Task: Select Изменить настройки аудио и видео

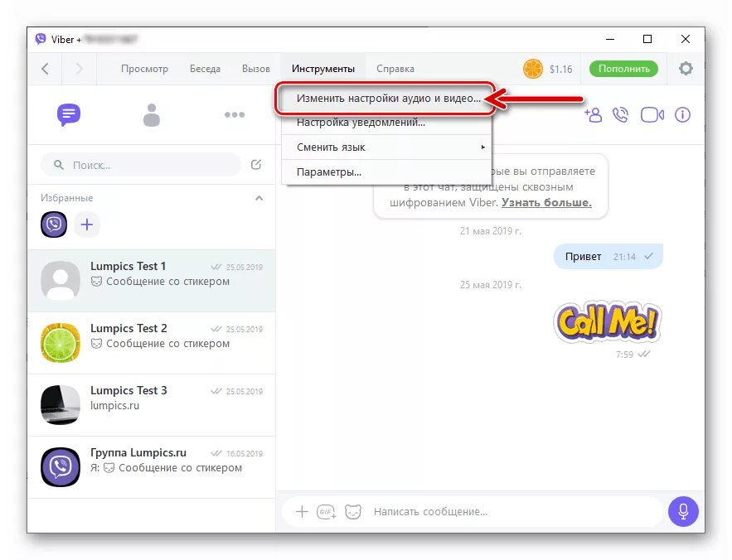Action: pos(386,99)
